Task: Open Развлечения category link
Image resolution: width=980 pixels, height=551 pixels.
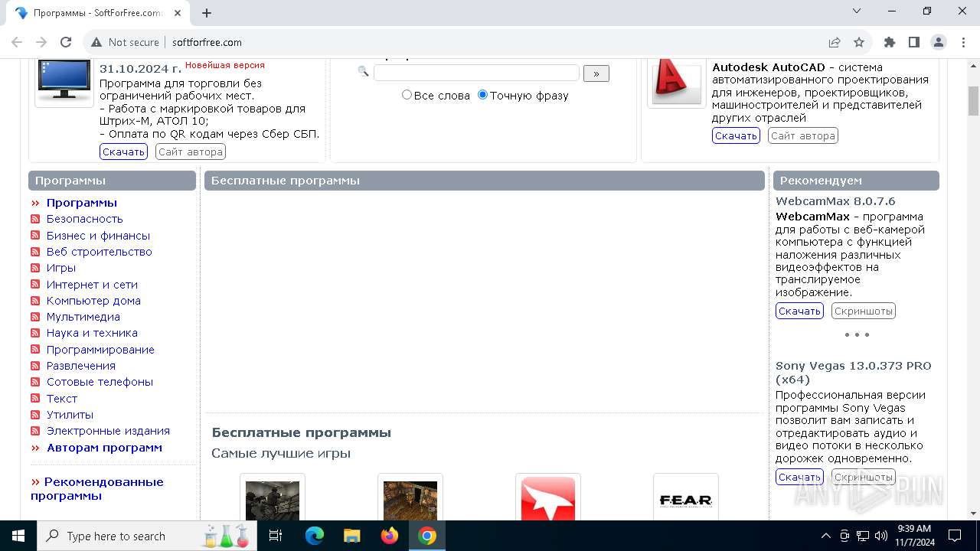Action: pos(81,366)
